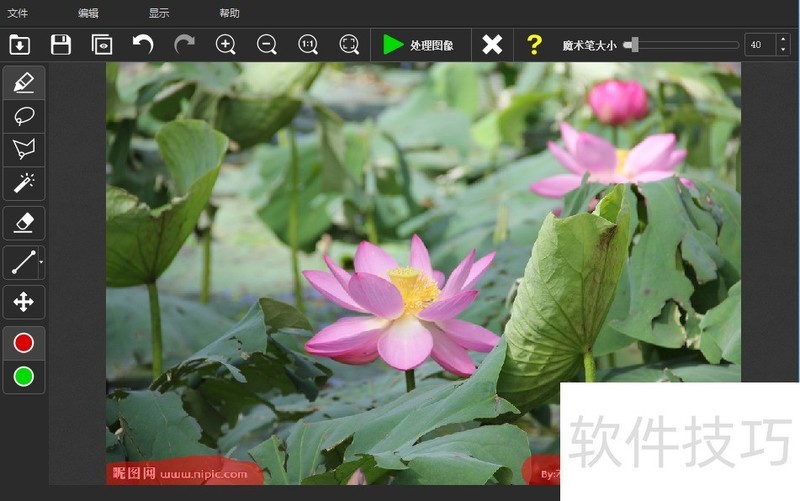The height and width of the screenshot is (501, 800).
Task: Redo the last action
Action: 184,44
